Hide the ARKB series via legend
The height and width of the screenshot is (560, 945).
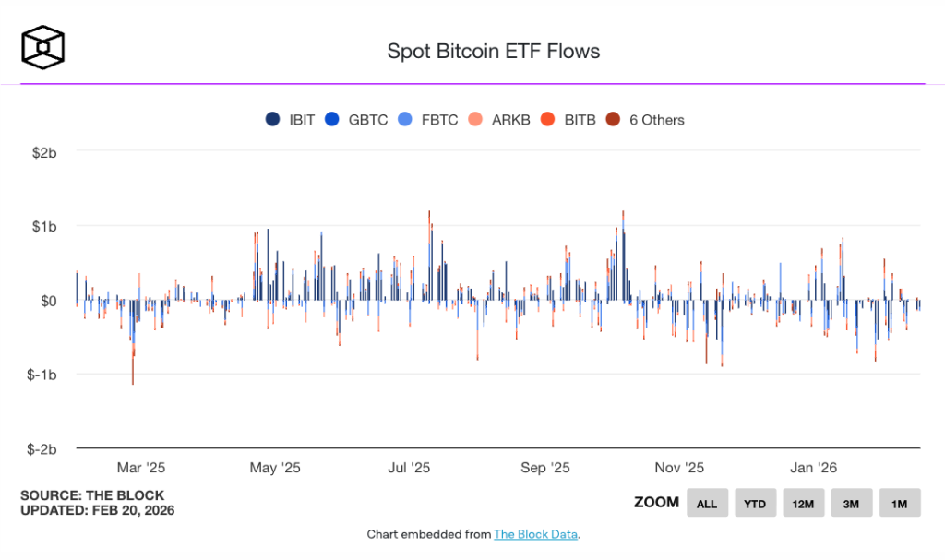(476, 120)
